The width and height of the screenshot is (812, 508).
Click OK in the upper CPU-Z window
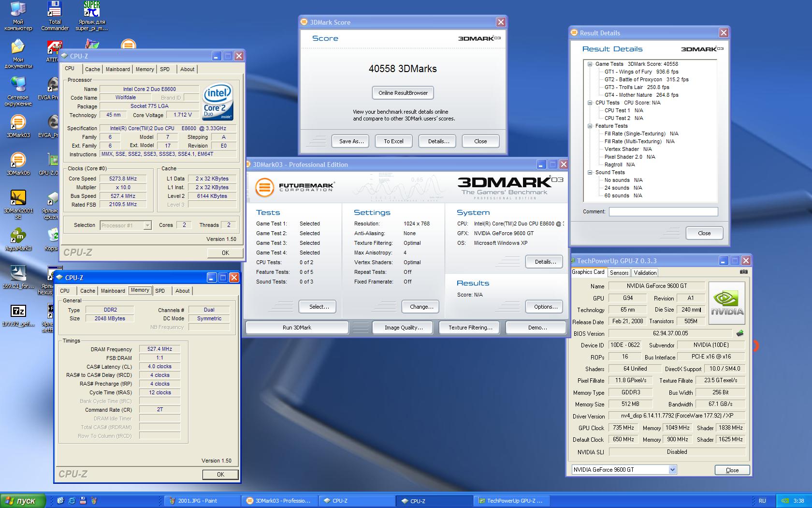click(x=225, y=253)
